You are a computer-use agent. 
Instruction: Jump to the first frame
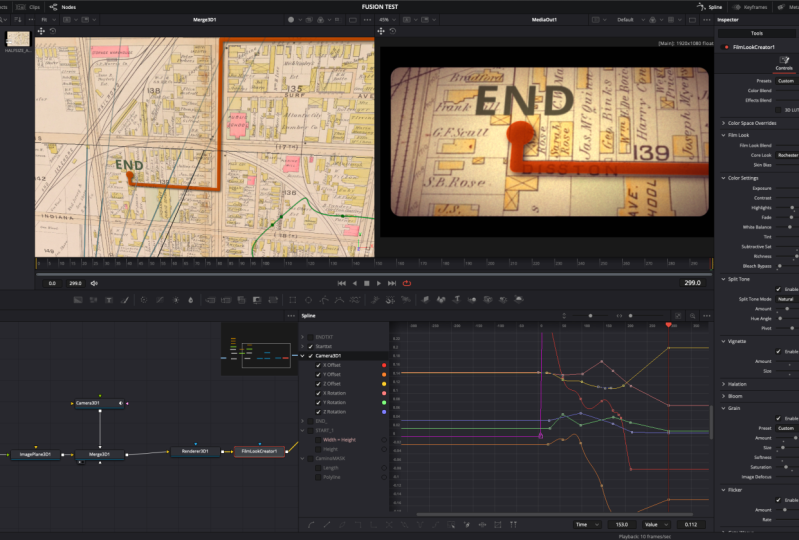click(x=341, y=283)
